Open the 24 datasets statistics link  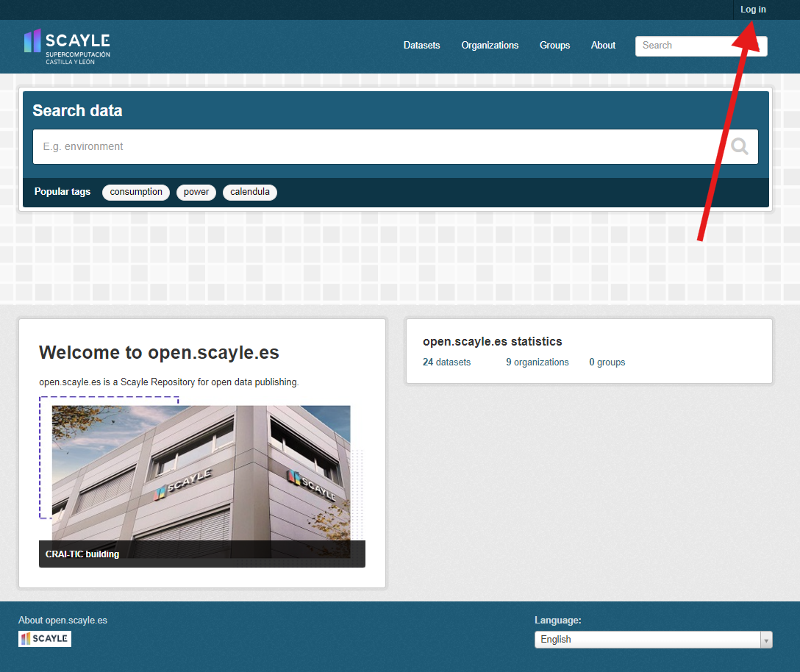coord(446,362)
